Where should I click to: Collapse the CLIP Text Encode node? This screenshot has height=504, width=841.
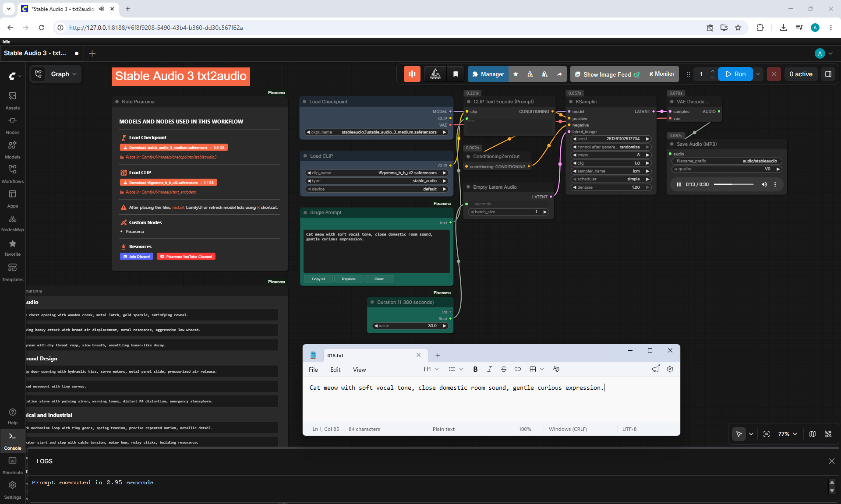[468, 102]
